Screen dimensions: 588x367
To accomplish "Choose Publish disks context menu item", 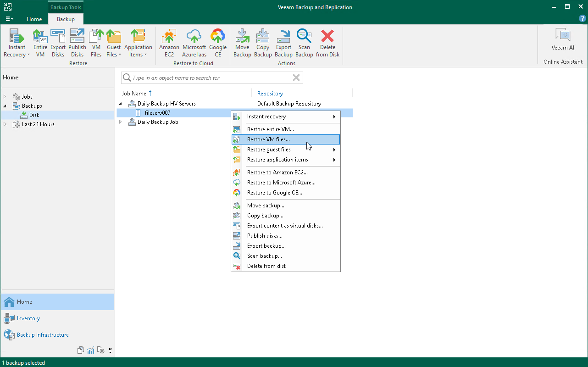I will [286, 236].
